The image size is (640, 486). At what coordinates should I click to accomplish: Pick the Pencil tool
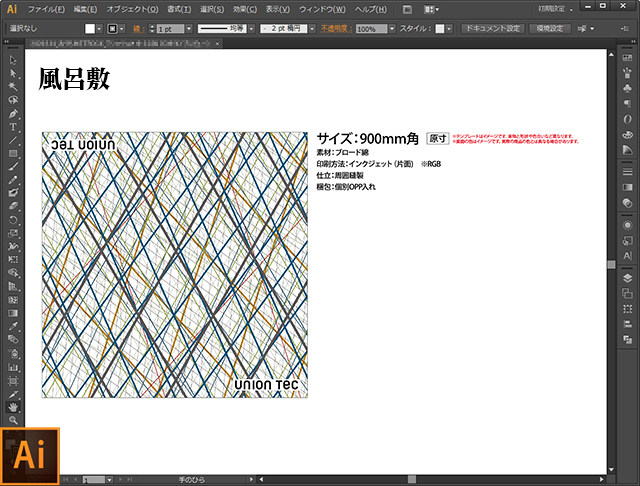coord(13,180)
